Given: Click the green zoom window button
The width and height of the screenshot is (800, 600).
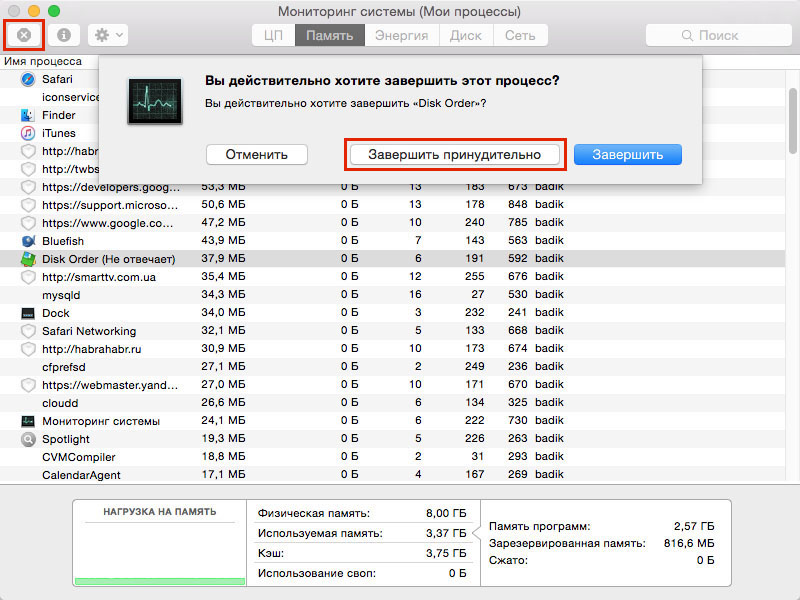Looking at the screenshot, I should tap(54, 11).
